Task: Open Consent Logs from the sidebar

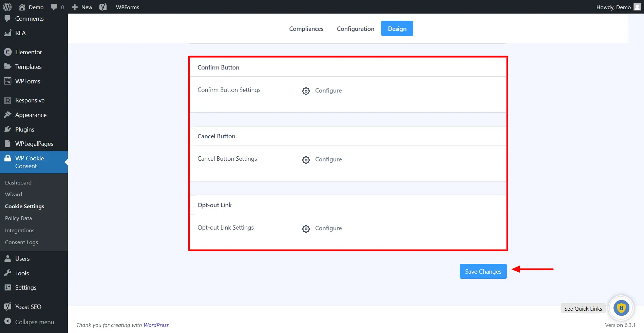Action: [x=21, y=242]
